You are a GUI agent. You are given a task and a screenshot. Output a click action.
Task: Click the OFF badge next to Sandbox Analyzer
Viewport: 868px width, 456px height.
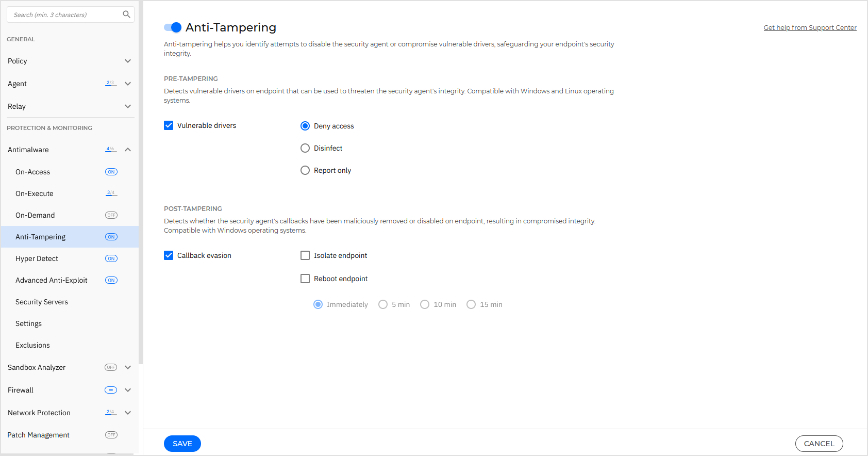110,367
